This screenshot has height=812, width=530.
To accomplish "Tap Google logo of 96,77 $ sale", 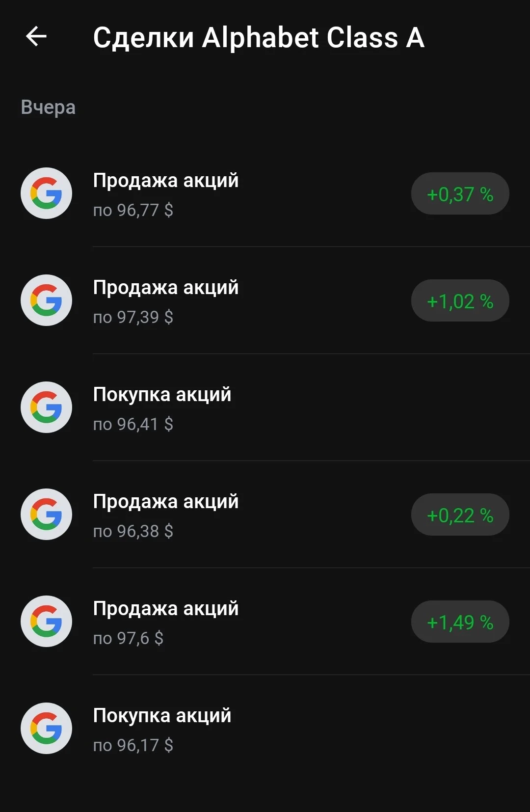I will click(46, 193).
